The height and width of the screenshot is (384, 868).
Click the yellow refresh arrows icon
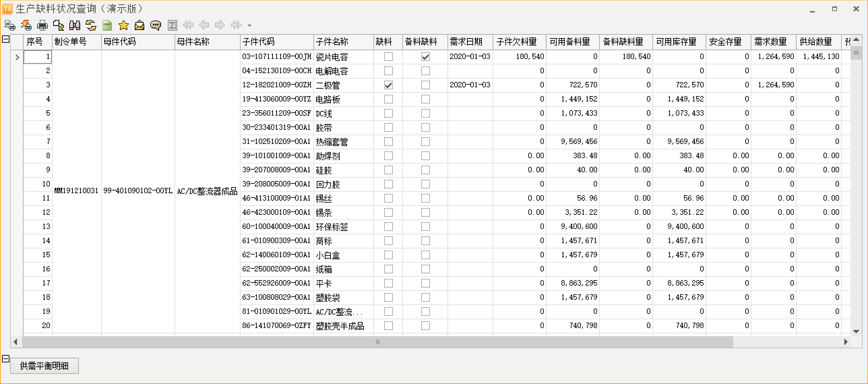point(91,25)
